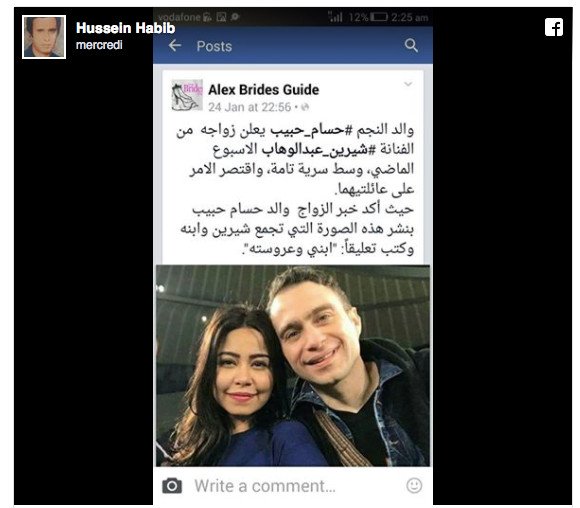The width and height of the screenshot is (580, 508).
Task: Click the Write a comment field
Action: click(x=293, y=486)
